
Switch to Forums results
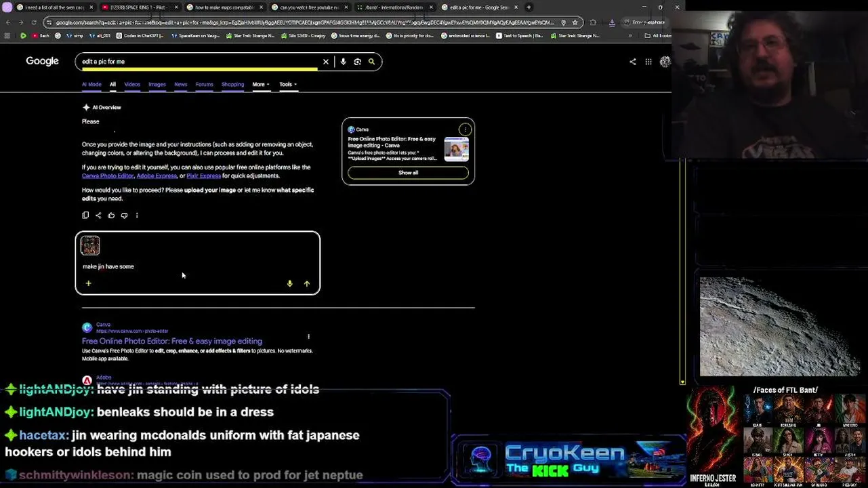pyautogui.click(x=204, y=85)
